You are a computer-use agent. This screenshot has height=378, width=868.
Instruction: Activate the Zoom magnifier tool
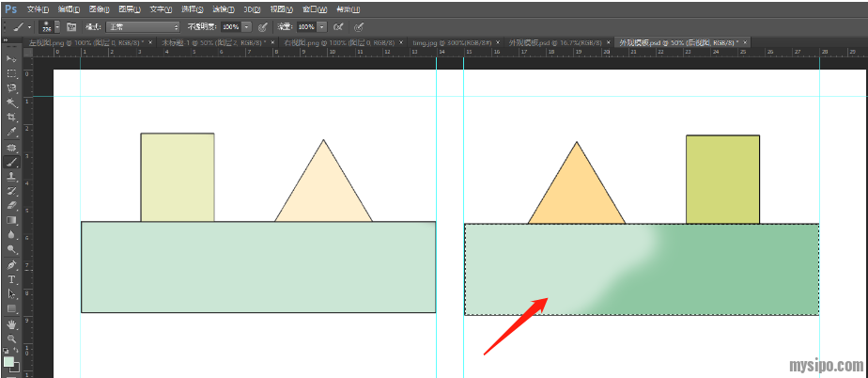click(12, 338)
